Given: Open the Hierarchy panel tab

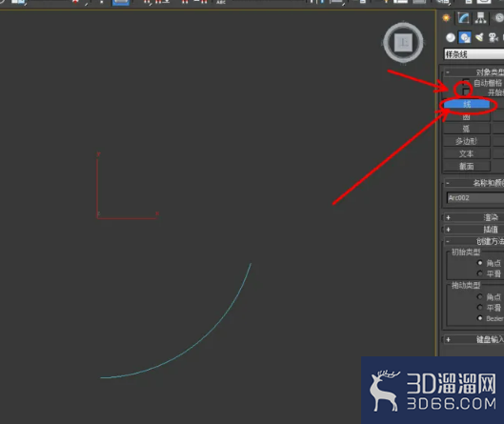Looking at the screenshot, I should point(481,18).
